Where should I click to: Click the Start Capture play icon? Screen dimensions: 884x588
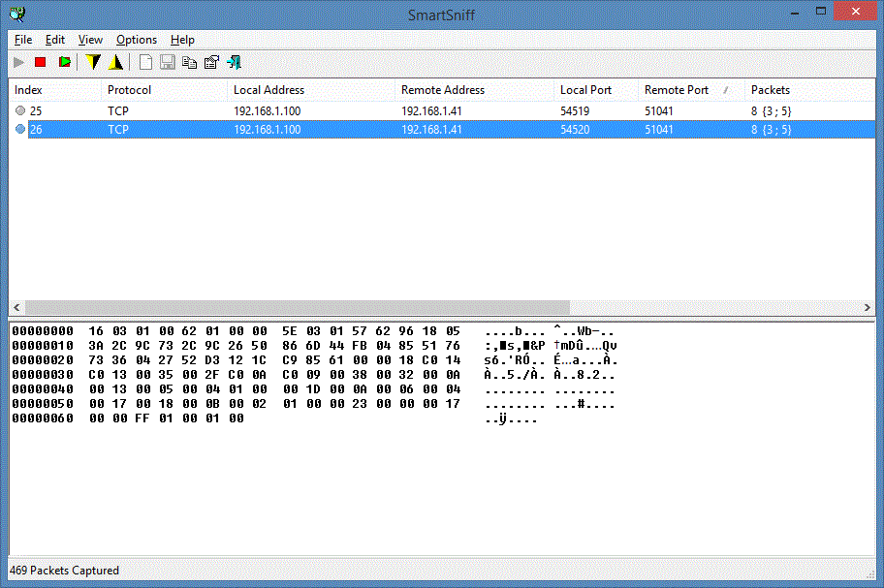click(x=18, y=62)
